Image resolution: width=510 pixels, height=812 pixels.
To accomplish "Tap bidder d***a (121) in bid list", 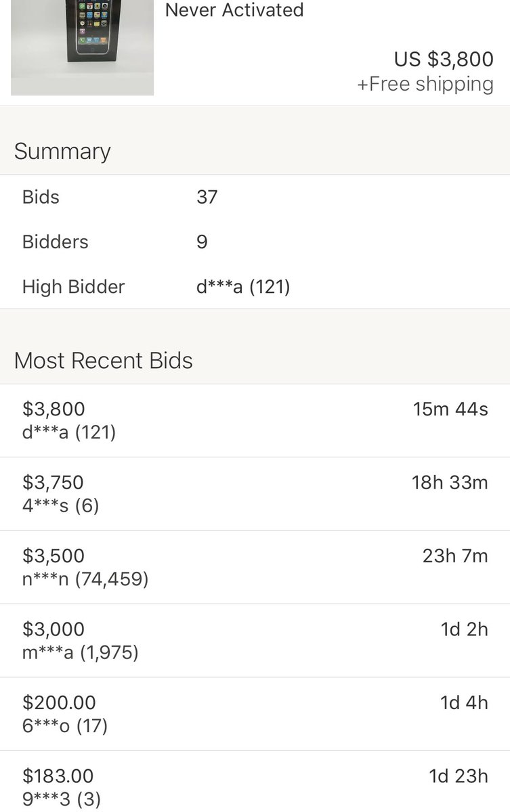I will click(x=69, y=432).
